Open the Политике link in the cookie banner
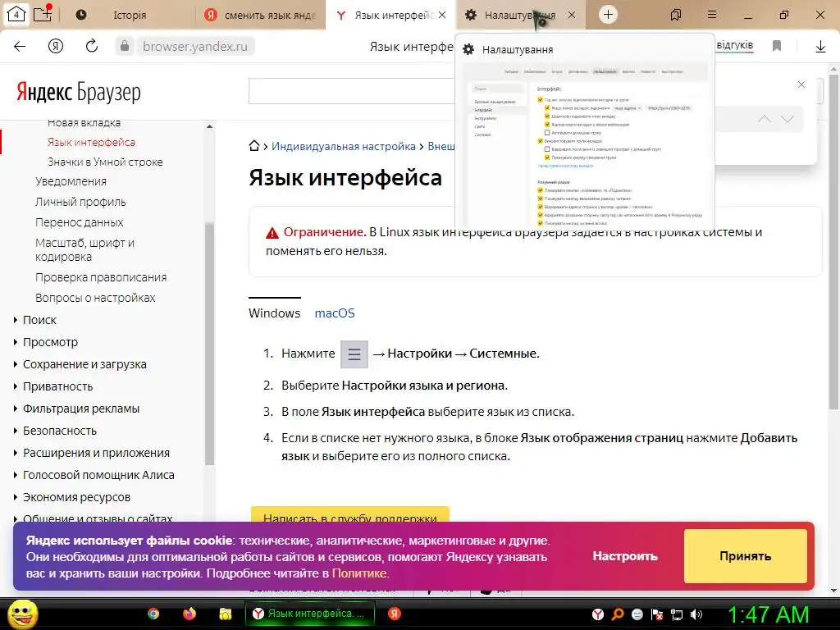The width and height of the screenshot is (840, 630). point(359,573)
